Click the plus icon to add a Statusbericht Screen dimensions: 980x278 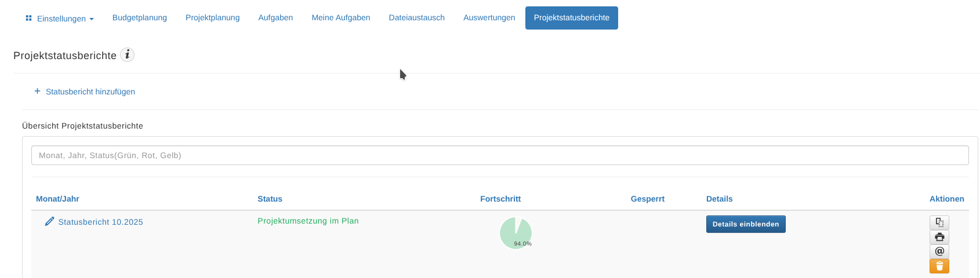pyautogui.click(x=37, y=92)
